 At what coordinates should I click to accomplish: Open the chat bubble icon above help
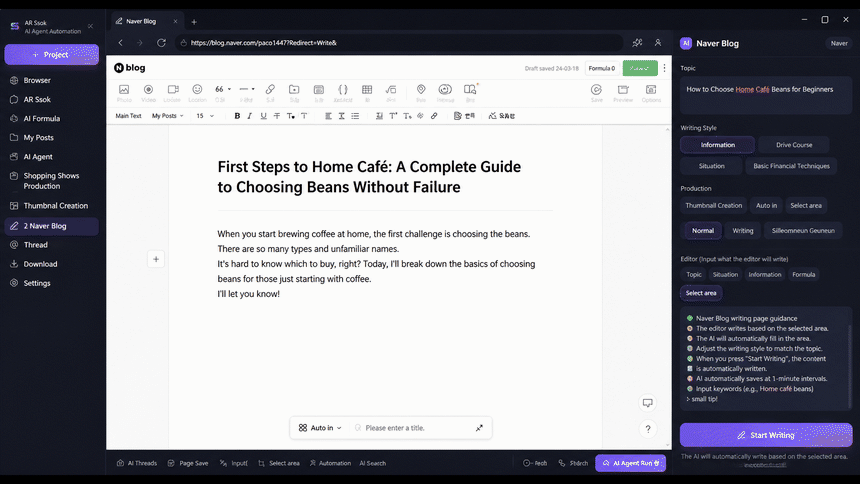pyautogui.click(x=648, y=403)
